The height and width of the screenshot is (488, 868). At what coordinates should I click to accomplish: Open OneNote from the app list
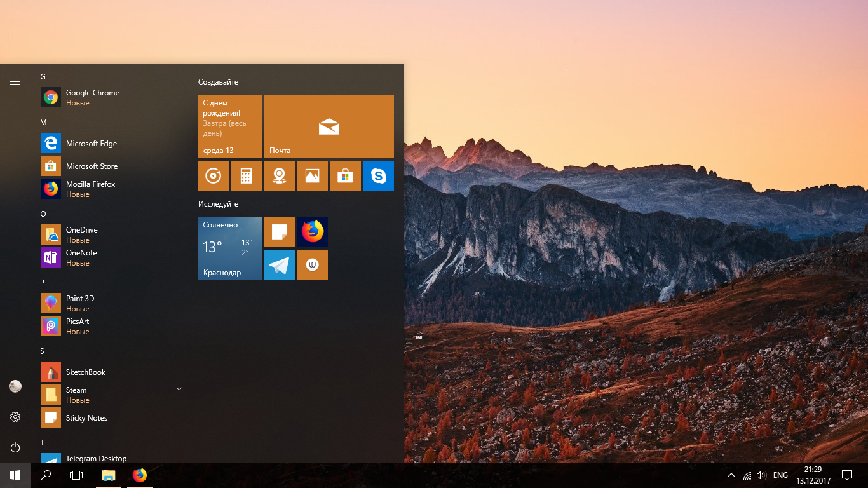pos(112,258)
